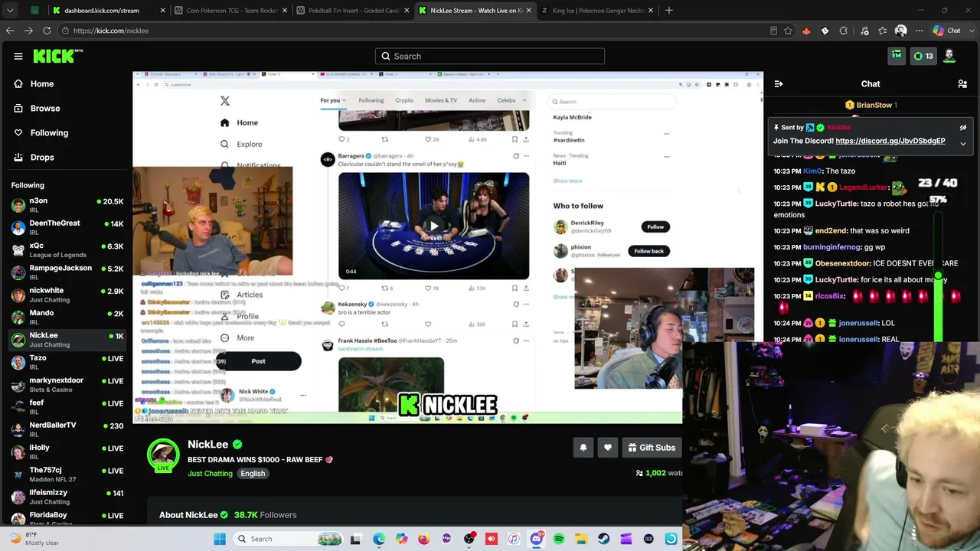This screenshot has width=980, height=551.
Task: Open the NerdBallerTV channel in Following list
Action: (x=66, y=429)
